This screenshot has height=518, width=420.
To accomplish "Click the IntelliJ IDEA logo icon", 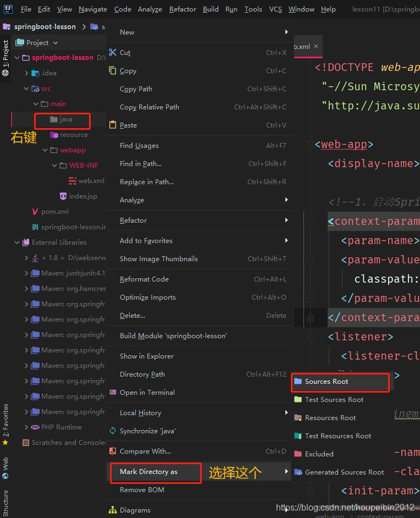I will [8, 9].
